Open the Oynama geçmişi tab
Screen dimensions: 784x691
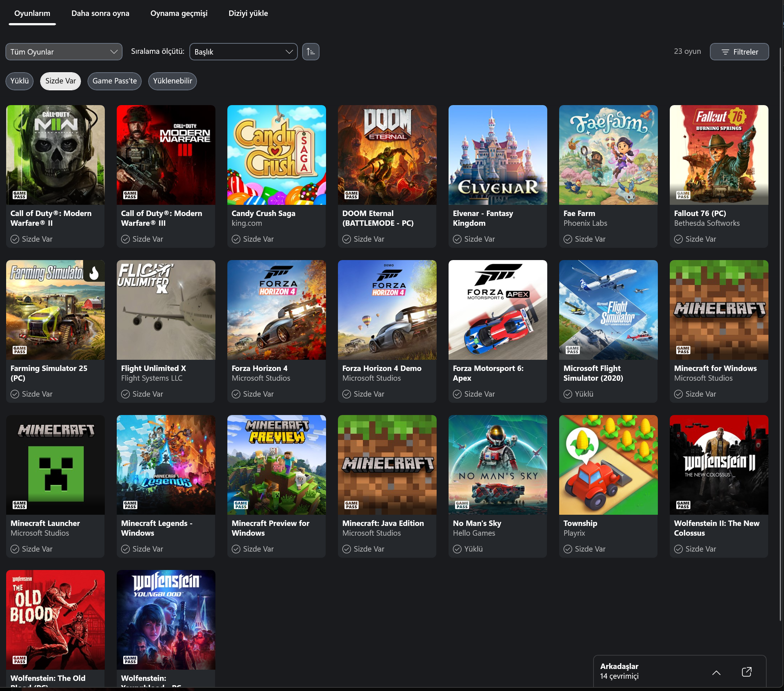(x=179, y=13)
